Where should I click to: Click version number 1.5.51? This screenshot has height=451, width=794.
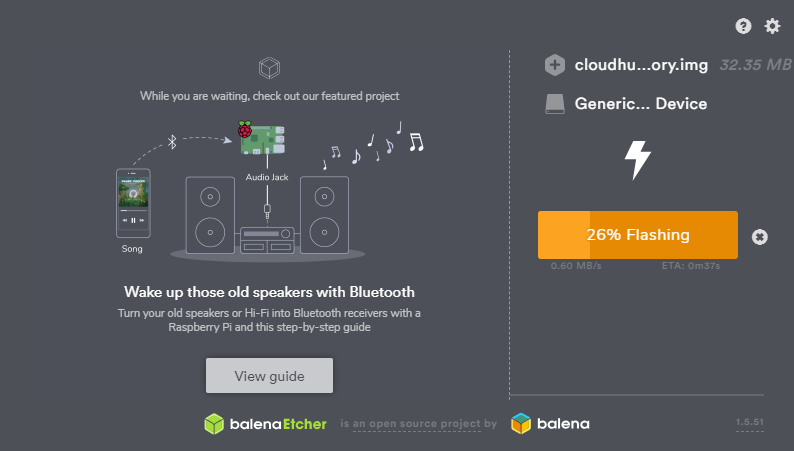point(749,422)
